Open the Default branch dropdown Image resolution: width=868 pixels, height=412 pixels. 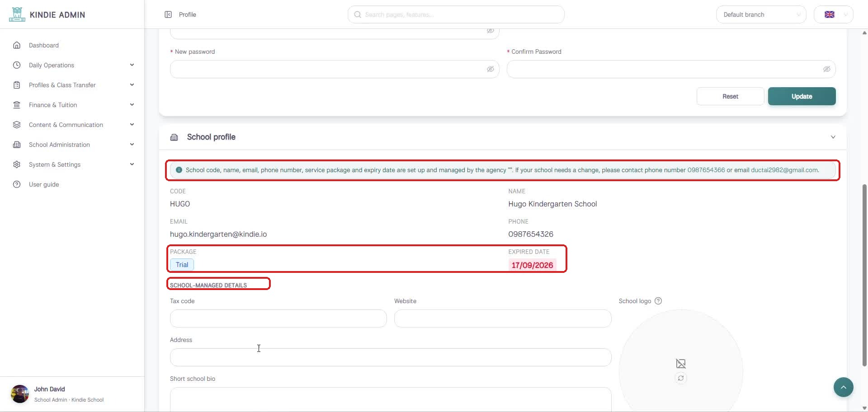(x=761, y=14)
